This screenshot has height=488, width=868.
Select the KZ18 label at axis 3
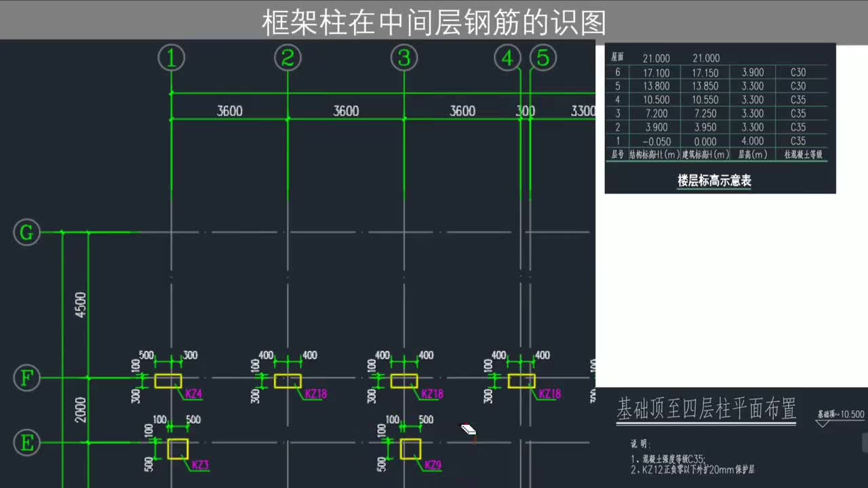click(432, 394)
